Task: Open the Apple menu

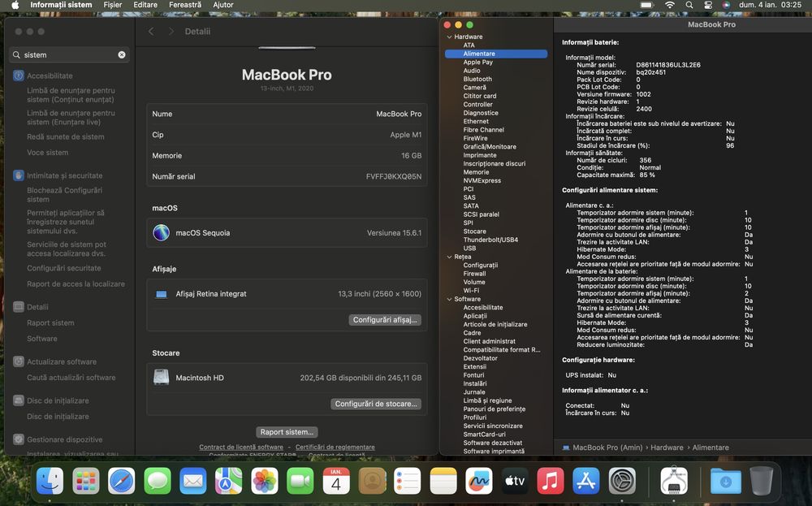Action: [15, 5]
